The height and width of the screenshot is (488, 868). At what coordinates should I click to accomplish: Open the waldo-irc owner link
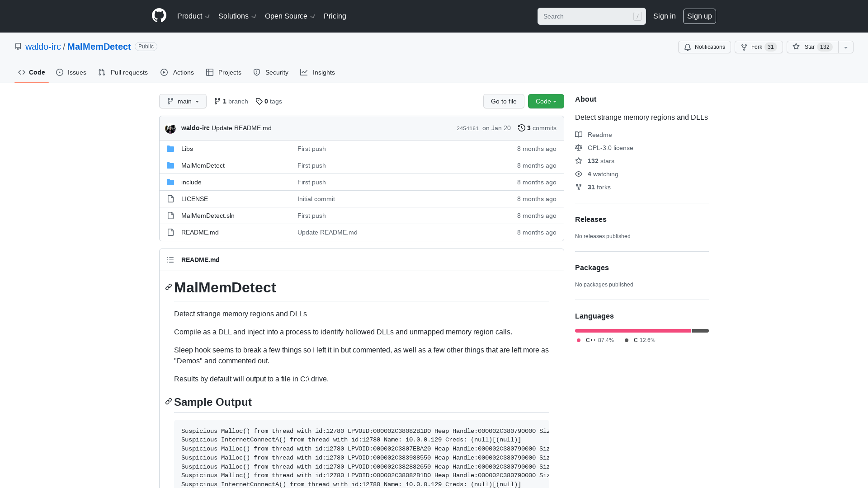click(x=43, y=47)
